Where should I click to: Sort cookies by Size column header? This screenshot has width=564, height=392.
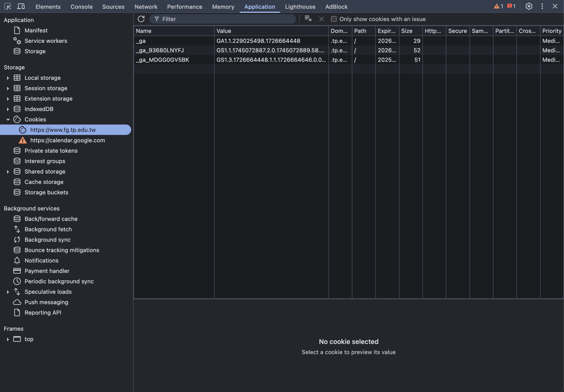coord(410,31)
